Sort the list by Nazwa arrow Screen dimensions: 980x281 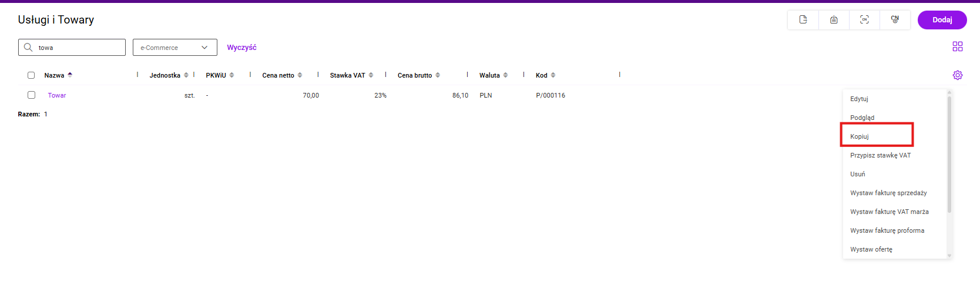70,75
